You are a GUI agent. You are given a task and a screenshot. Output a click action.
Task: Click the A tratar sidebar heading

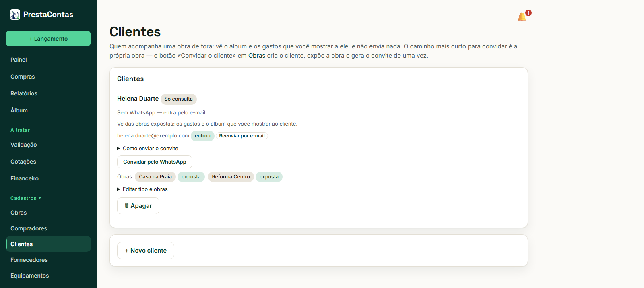(20, 130)
